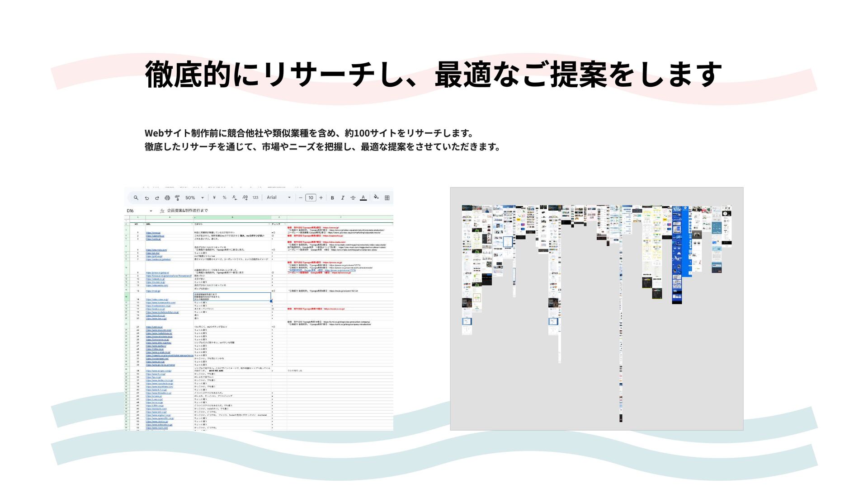Click the minus font size decrease button
The height and width of the screenshot is (488, 868).
tap(301, 198)
